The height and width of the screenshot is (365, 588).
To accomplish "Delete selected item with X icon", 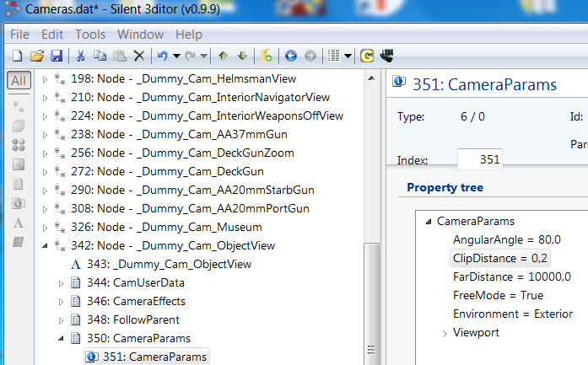I will [138, 56].
